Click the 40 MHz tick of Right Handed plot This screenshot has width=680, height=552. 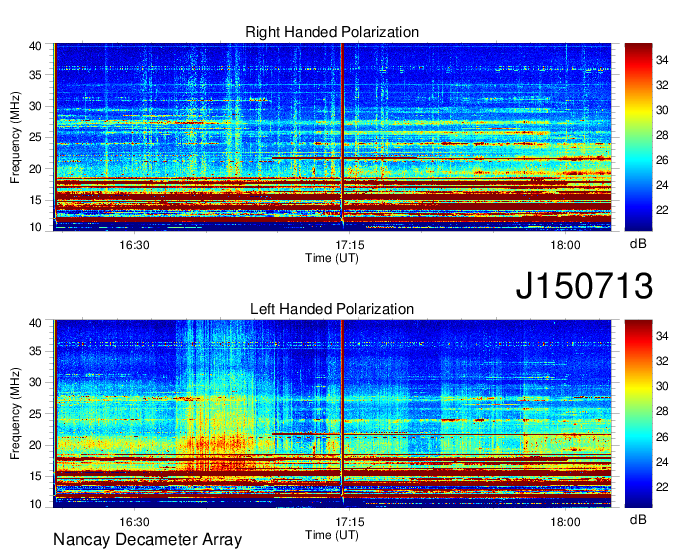pos(36,46)
